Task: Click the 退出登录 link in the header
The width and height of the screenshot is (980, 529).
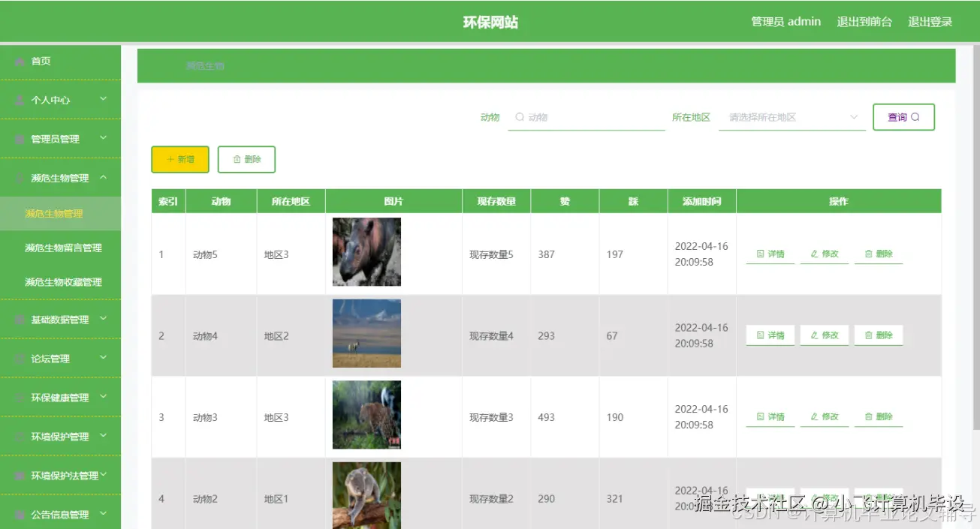Action: pyautogui.click(x=930, y=22)
